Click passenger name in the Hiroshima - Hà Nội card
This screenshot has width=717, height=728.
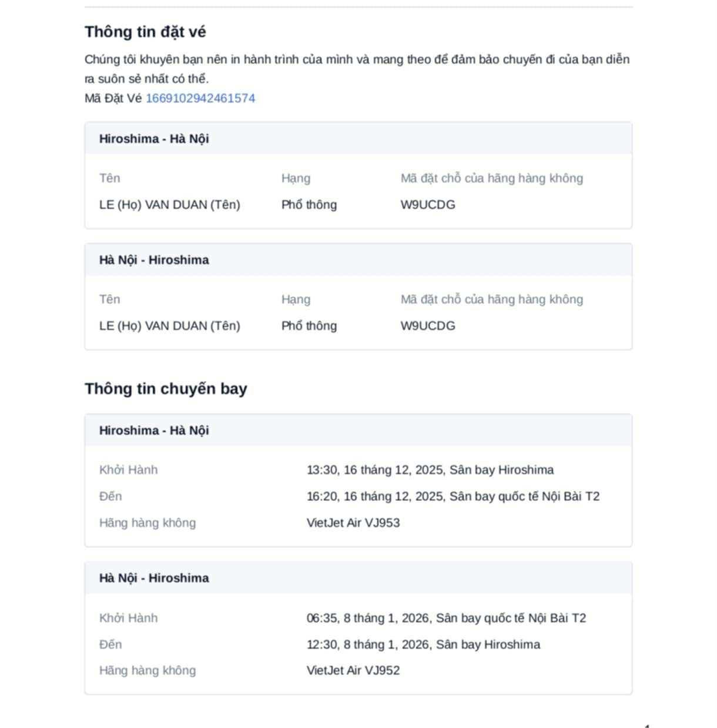coord(170,205)
